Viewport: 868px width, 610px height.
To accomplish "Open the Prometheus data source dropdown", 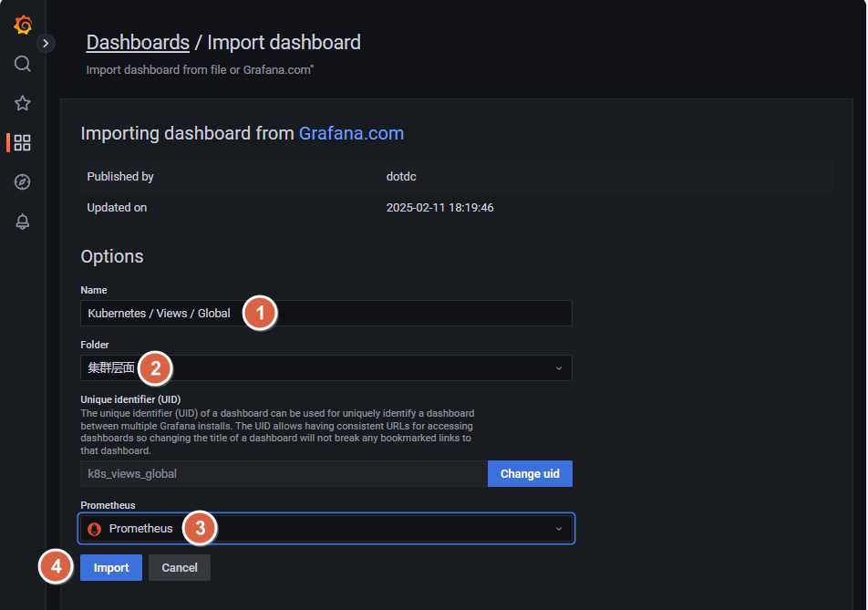I will tap(326, 529).
